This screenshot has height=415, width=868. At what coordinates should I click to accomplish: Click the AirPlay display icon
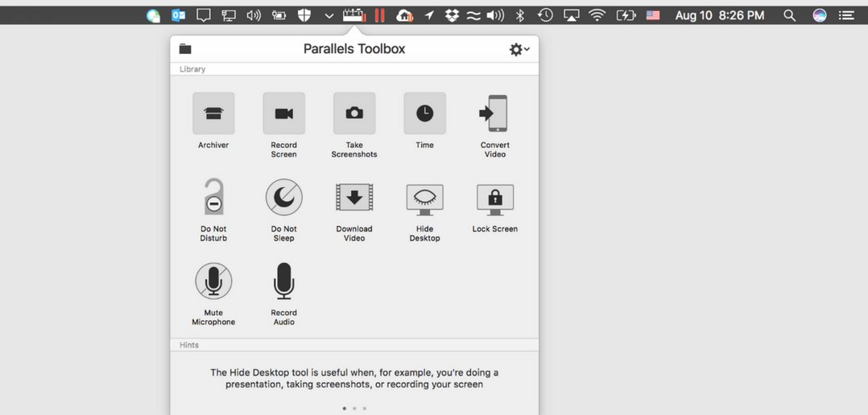point(572,15)
